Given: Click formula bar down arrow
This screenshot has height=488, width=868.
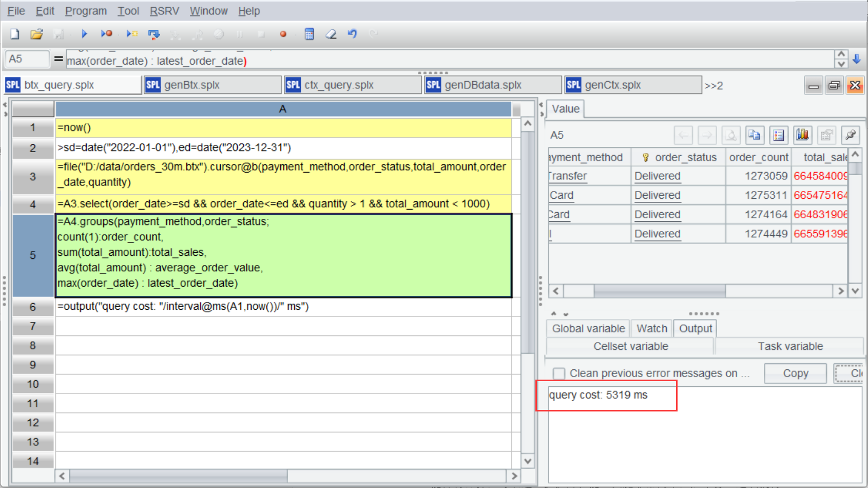Looking at the screenshot, I should [841, 64].
